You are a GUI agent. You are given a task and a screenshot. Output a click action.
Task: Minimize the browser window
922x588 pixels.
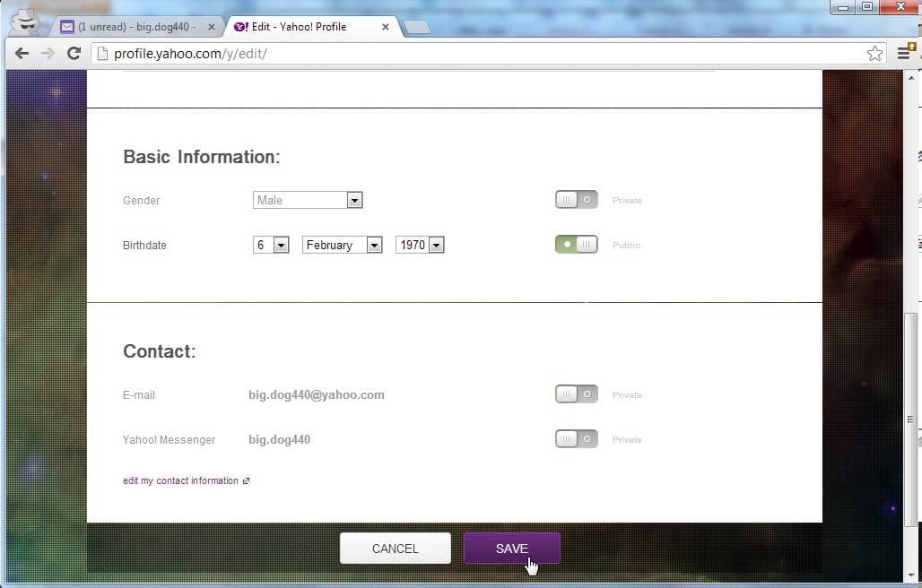842,7
